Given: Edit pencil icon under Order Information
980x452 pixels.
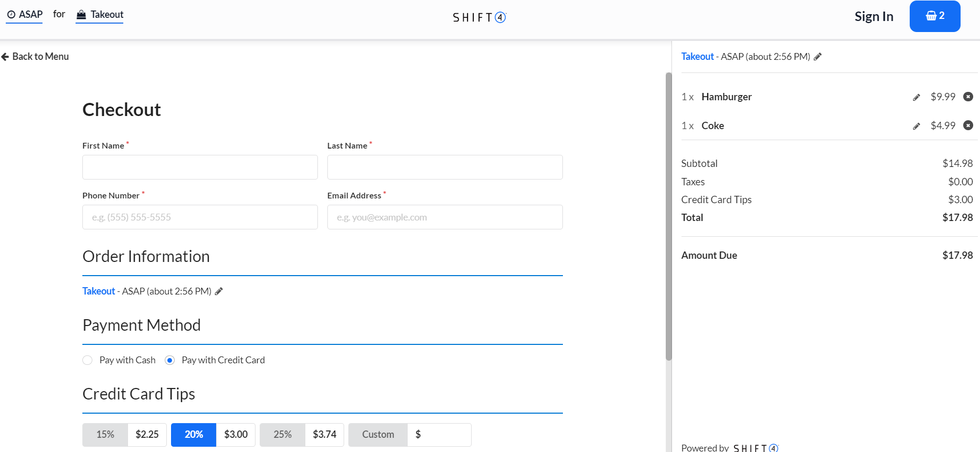Looking at the screenshot, I should [x=219, y=291].
